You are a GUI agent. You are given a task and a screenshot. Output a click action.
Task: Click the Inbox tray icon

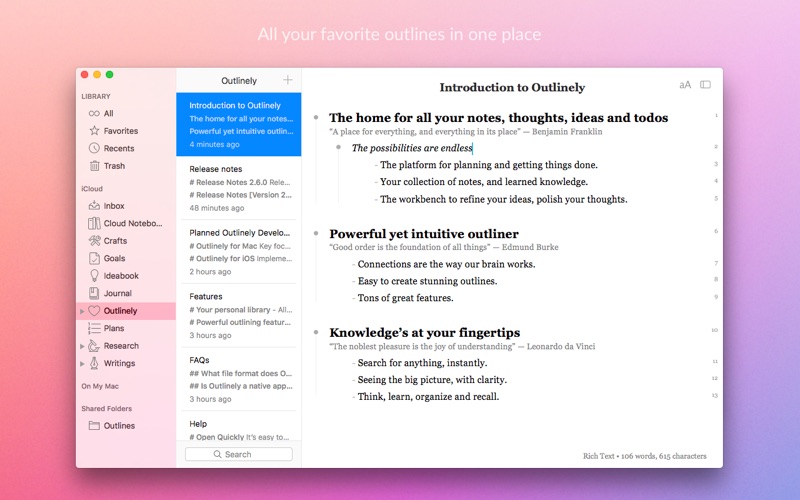tap(94, 206)
